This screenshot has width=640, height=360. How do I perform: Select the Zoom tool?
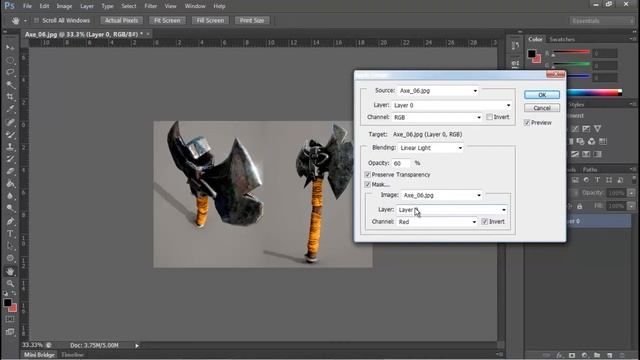pyautogui.click(x=10, y=283)
